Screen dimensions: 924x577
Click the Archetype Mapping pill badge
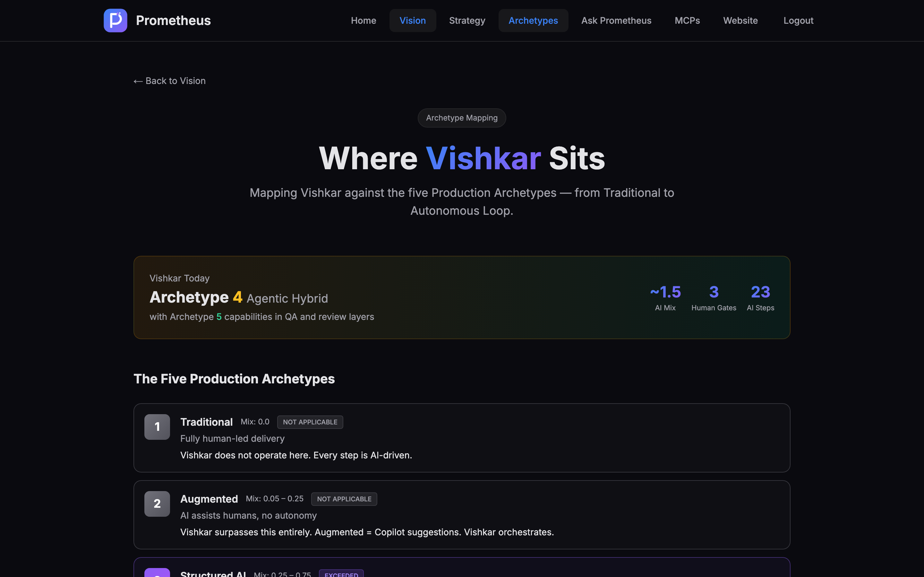pos(462,118)
